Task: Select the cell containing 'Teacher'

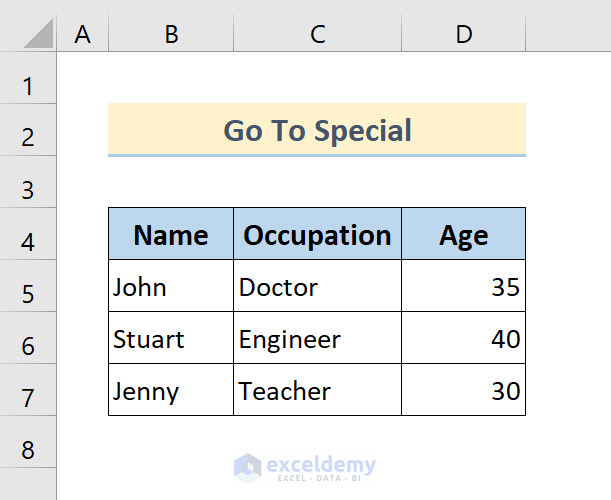Action: pyautogui.click(x=318, y=390)
